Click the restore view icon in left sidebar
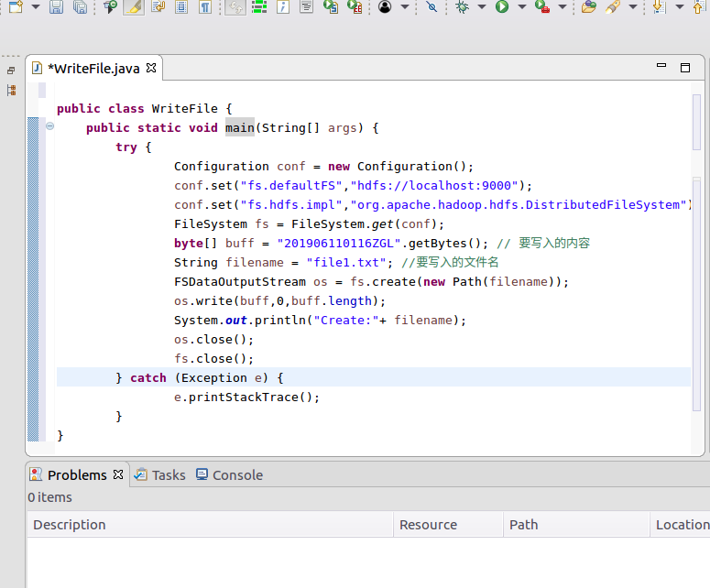710x588 pixels. coord(11,71)
